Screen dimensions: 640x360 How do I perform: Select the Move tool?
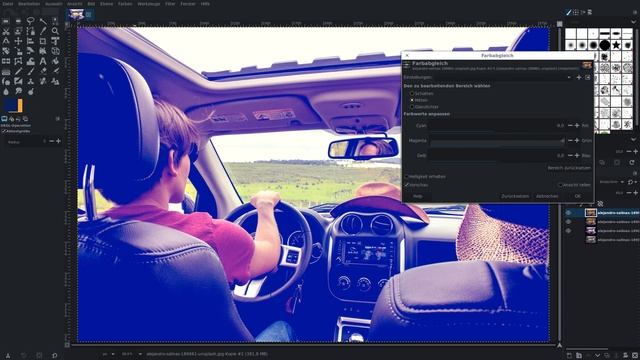click(18, 41)
